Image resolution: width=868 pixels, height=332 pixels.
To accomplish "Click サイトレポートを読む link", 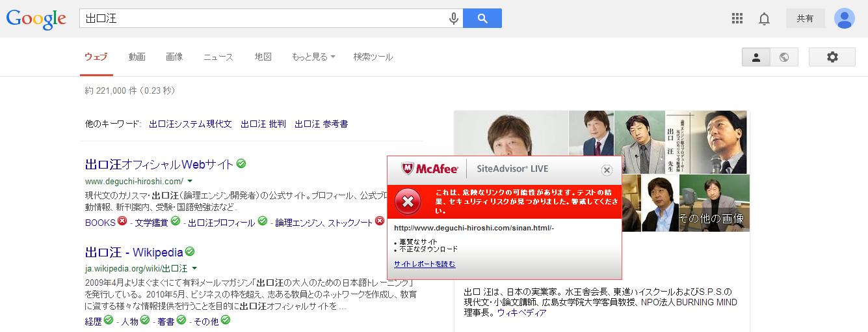I will (425, 264).
